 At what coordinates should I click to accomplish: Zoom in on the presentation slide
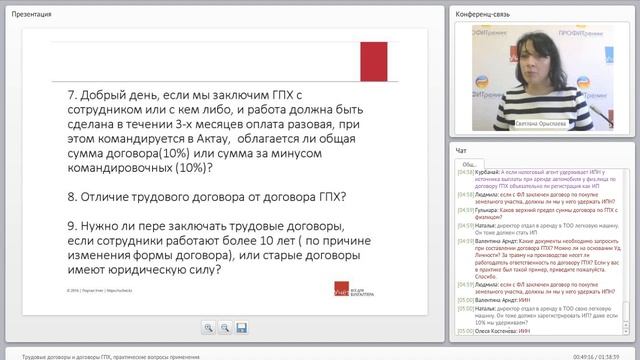[208, 328]
